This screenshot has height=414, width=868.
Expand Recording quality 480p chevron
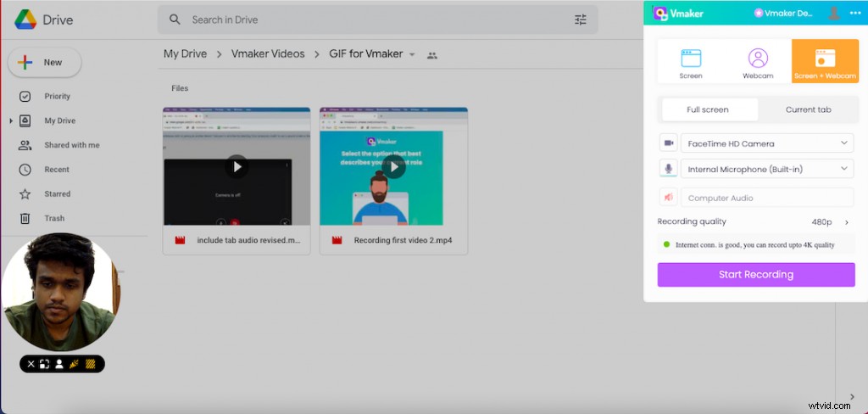pos(847,222)
